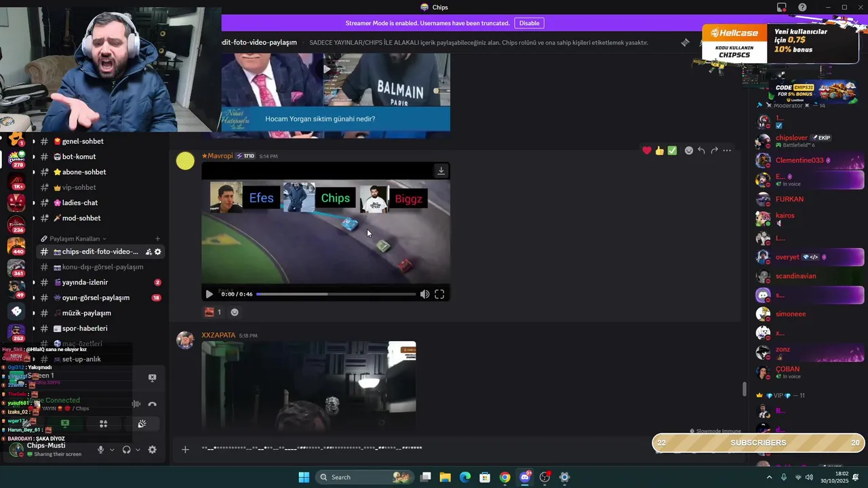
Task: Open headphone output options dropdown arrow
Action: 138,449
